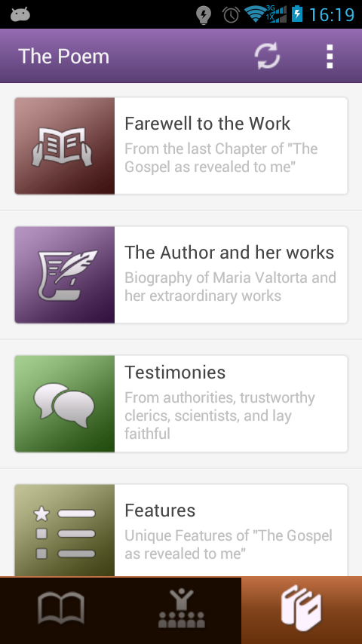Tap the lightbulb notification icon
This screenshot has width=362, height=644.
point(204,15)
